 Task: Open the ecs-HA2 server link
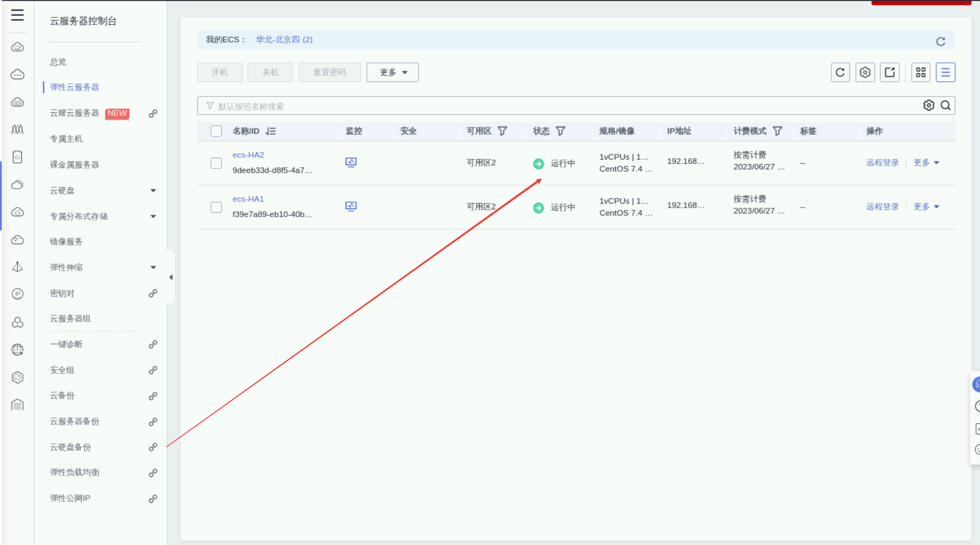(248, 155)
